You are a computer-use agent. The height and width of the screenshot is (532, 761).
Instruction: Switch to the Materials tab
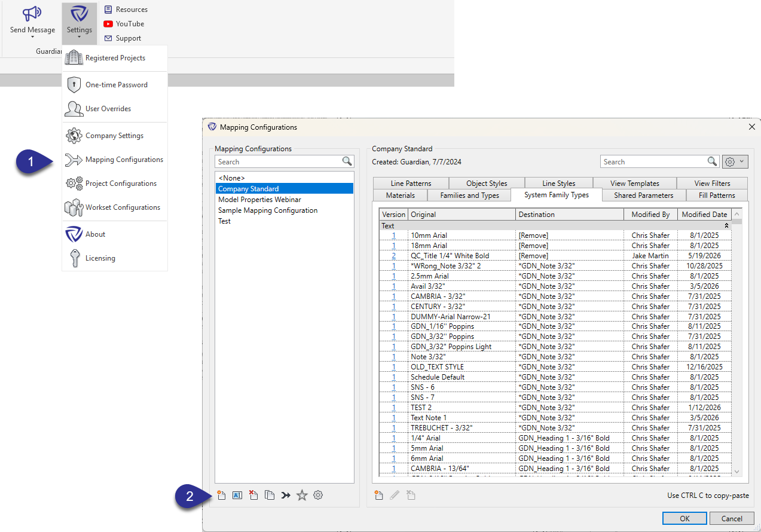(401, 195)
